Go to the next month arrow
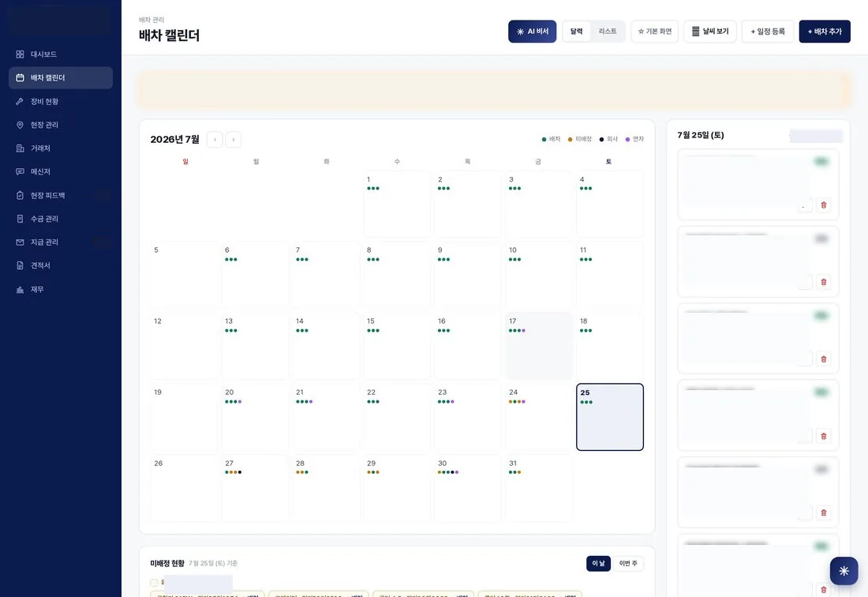Image resolution: width=868 pixels, height=597 pixels. tap(233, 140)
